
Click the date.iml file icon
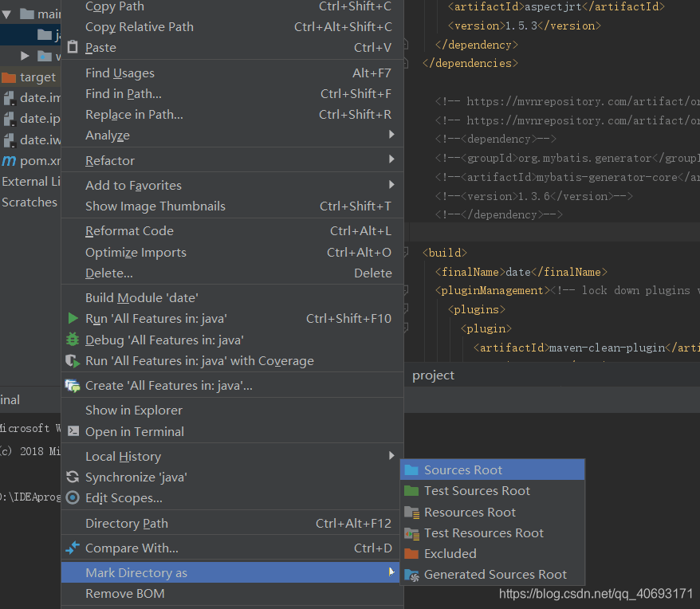coord(10,98)
